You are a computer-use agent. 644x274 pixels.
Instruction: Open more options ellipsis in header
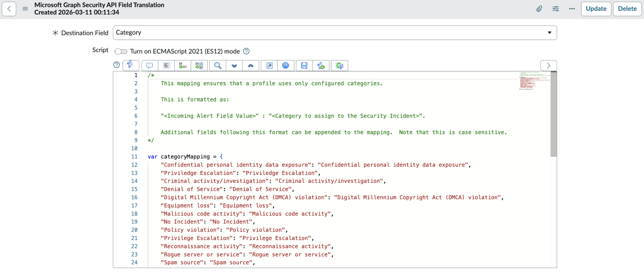pyautogui.click(x=572, y=8)
